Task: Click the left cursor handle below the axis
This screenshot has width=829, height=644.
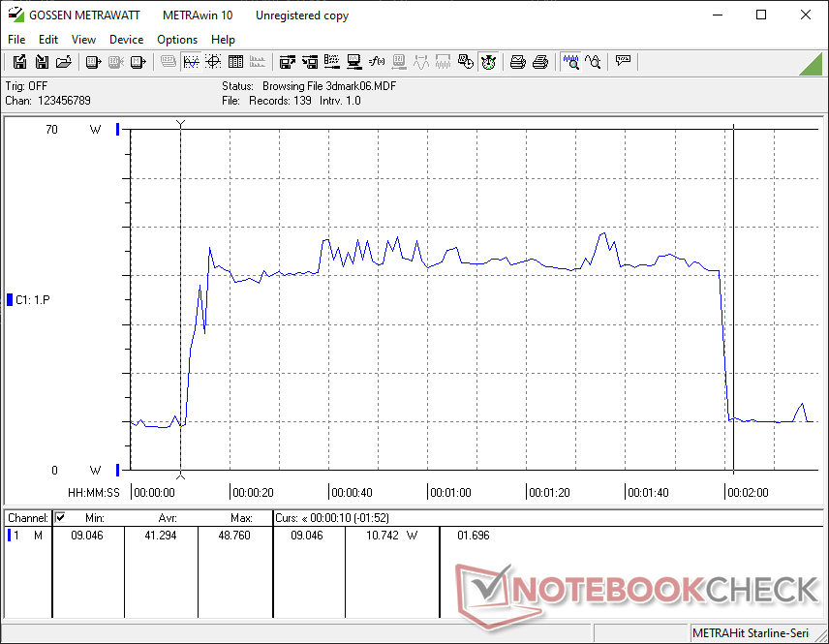Action: coord(181,475)
